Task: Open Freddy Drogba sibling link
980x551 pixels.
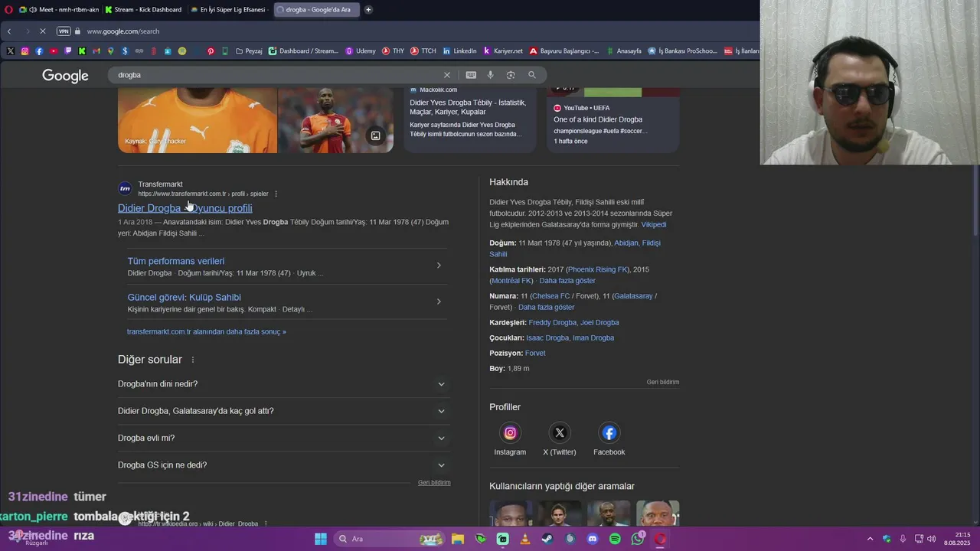Action: click(552, 323)
